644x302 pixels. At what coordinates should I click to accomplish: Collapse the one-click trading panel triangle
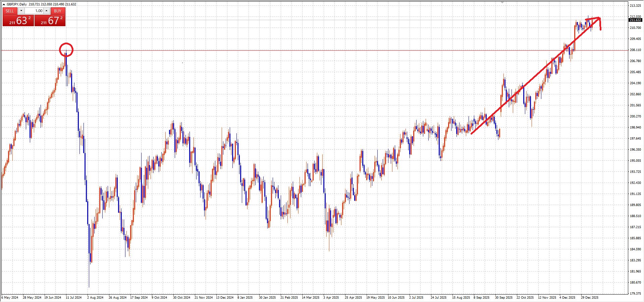(4, 4)
